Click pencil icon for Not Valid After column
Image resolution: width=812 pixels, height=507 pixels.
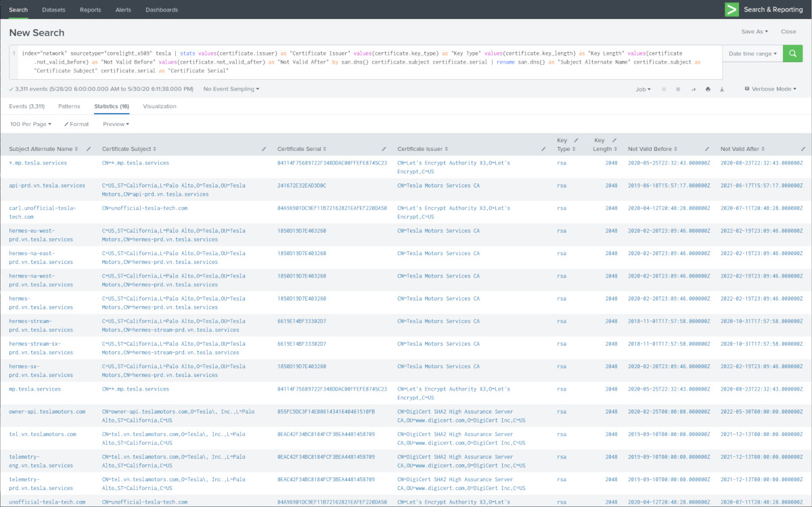[x=803, y=149]
